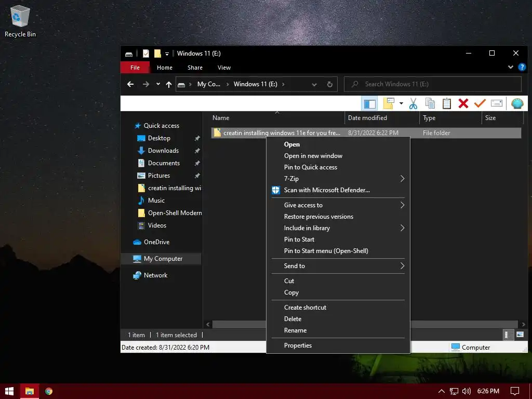This screenshot has width=532, height=399.
Task: Expand the 7-Zip submenu
Action: click(338, 179)
